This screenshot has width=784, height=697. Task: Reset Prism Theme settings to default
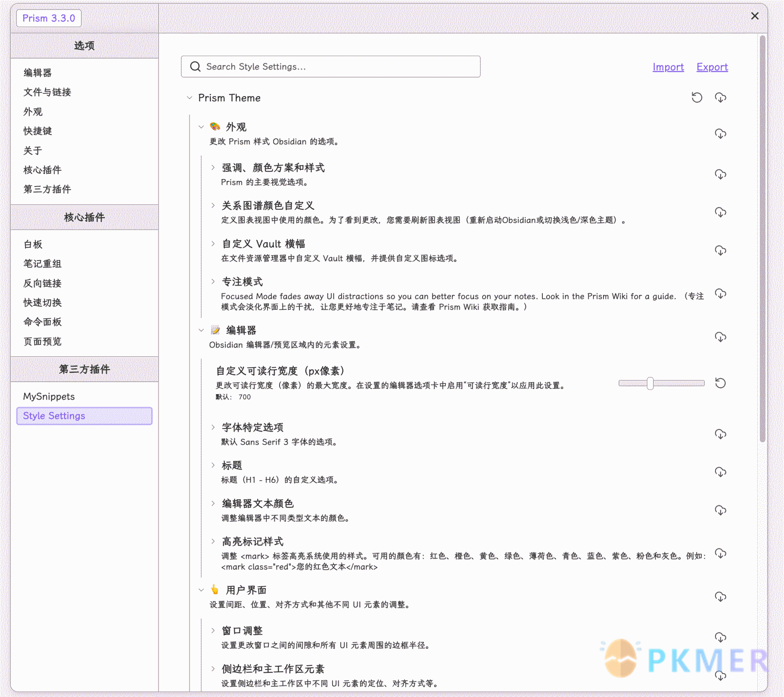tap(697, 97)
